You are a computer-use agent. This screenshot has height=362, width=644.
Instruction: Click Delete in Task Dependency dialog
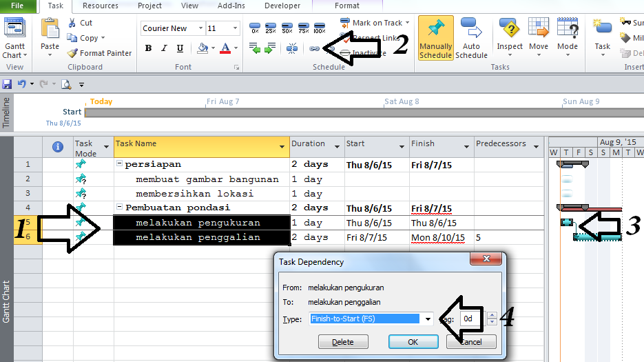[343, 342]
